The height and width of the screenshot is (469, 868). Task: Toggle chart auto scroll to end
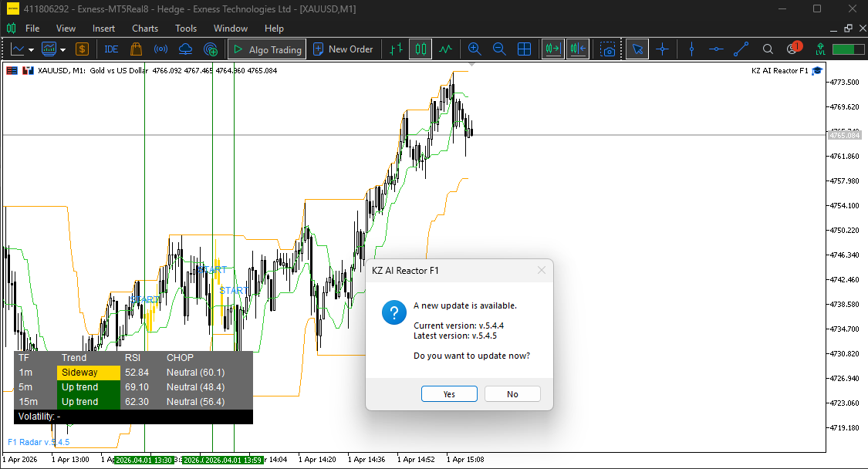(552, 49)
